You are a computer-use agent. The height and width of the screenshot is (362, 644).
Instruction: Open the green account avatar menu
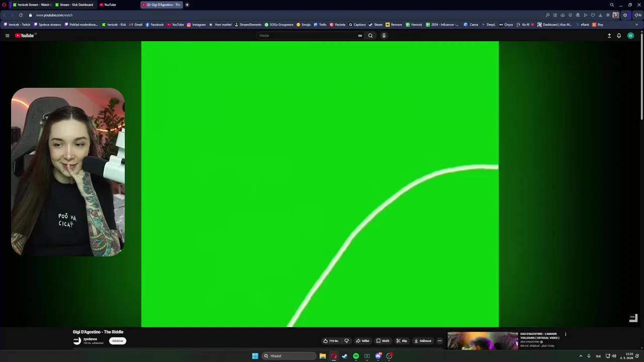(x=630, y=36)
